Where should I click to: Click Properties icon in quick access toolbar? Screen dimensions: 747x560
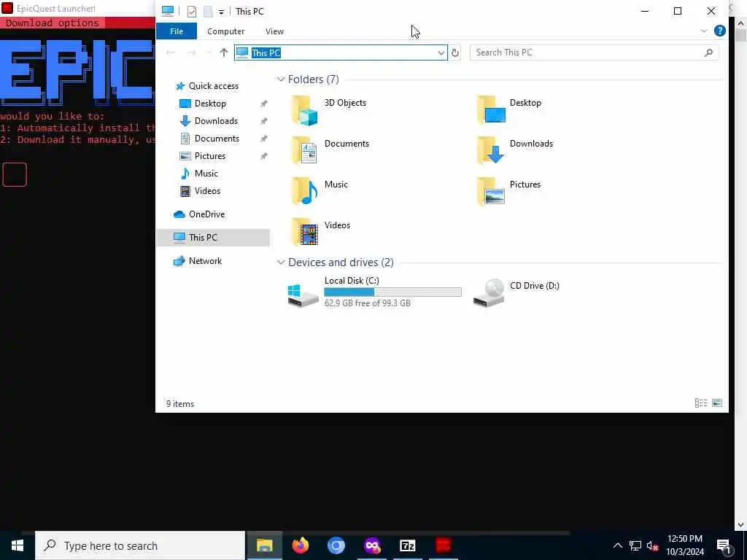192,12
